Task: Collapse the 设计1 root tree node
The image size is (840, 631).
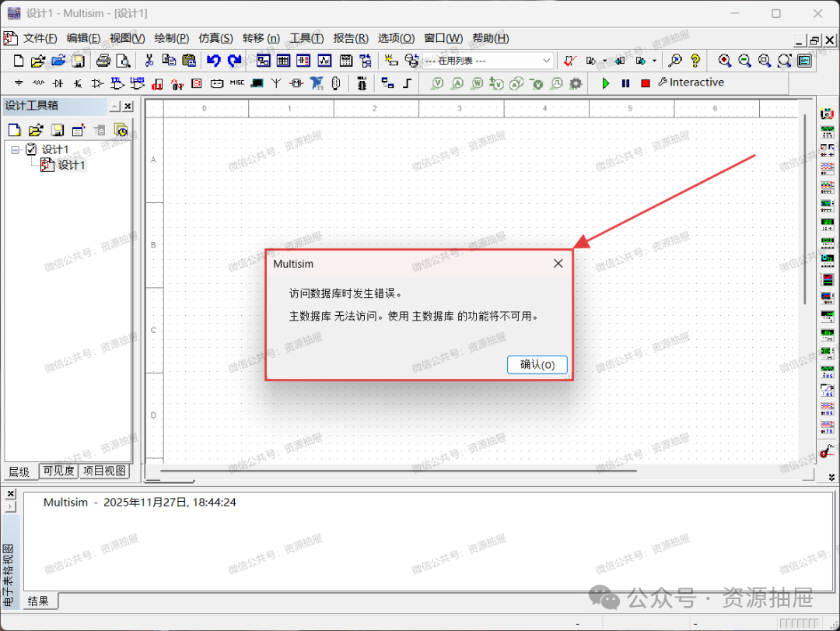Action: 15,149
